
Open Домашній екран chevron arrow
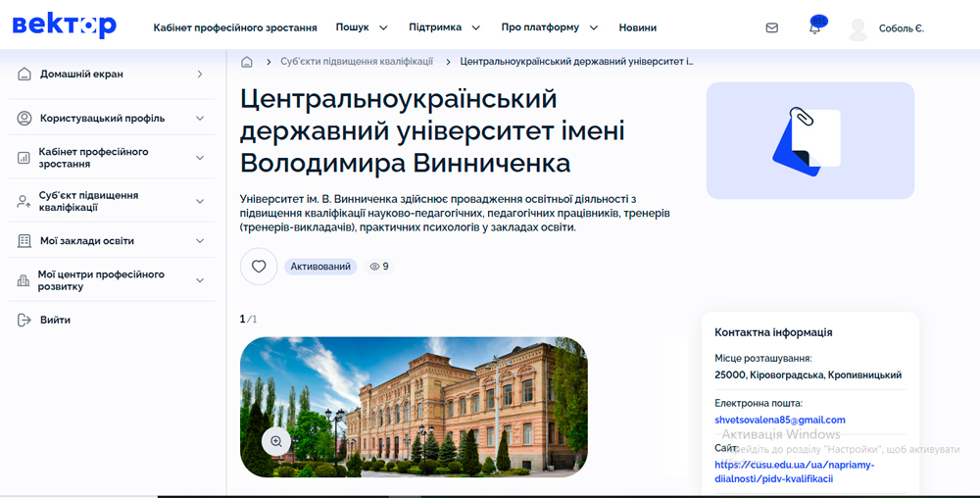pyautogui.click(x=200, y=75)
